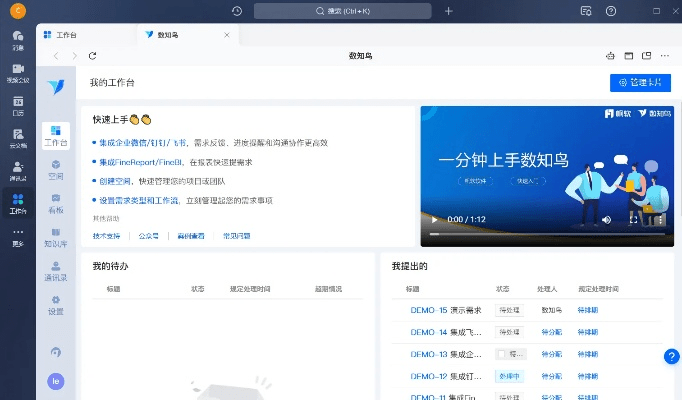Click the 处理中 status of DEMO-12
The height and width of the screenshot is (400, 682).
[x=509, y=376]
